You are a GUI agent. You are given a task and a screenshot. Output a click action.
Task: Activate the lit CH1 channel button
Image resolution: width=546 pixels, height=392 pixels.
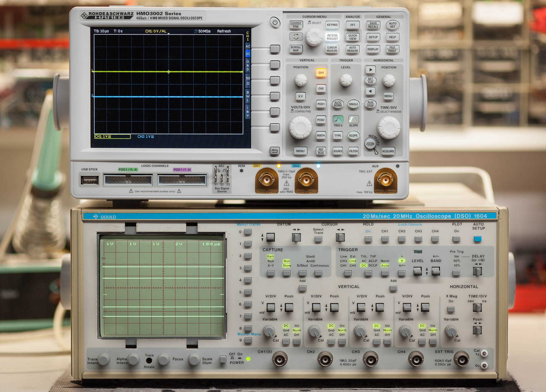click(321, 73)
